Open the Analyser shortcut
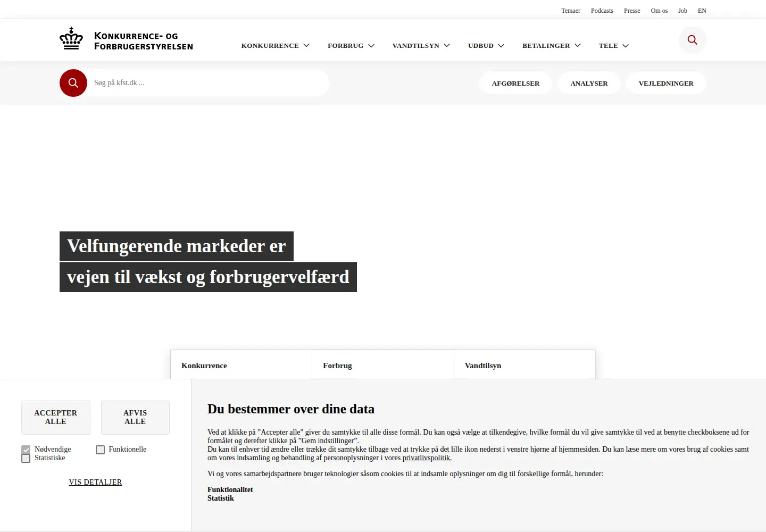Viewport: 766px width, 532px height. coord(589,84)
